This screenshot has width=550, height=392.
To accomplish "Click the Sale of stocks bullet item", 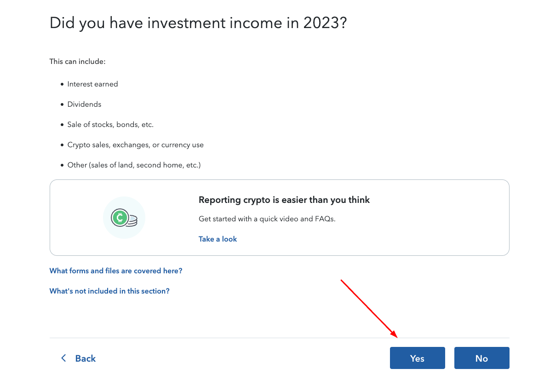I will click(110, 124).
